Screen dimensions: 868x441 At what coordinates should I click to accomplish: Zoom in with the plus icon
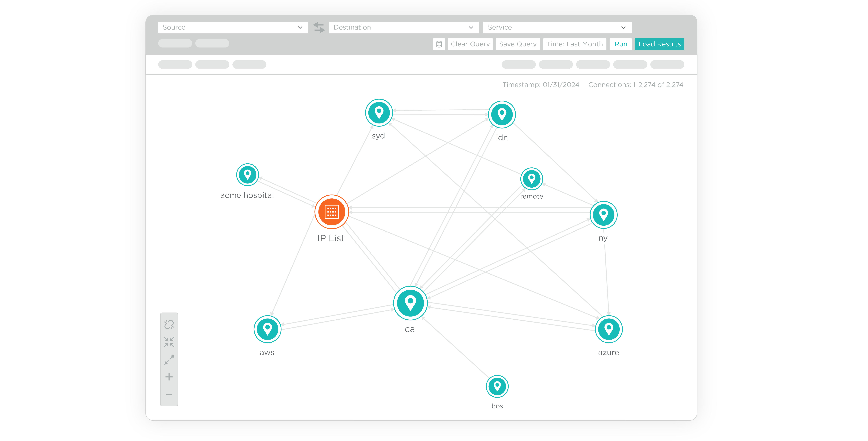(x=169, y=377)
